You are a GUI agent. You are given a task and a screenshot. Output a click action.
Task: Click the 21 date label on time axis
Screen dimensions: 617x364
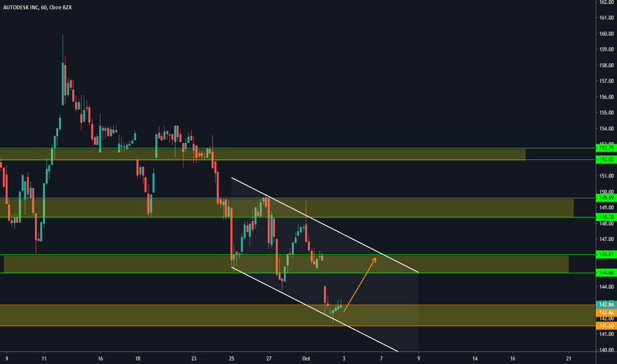tap(569, 359)
